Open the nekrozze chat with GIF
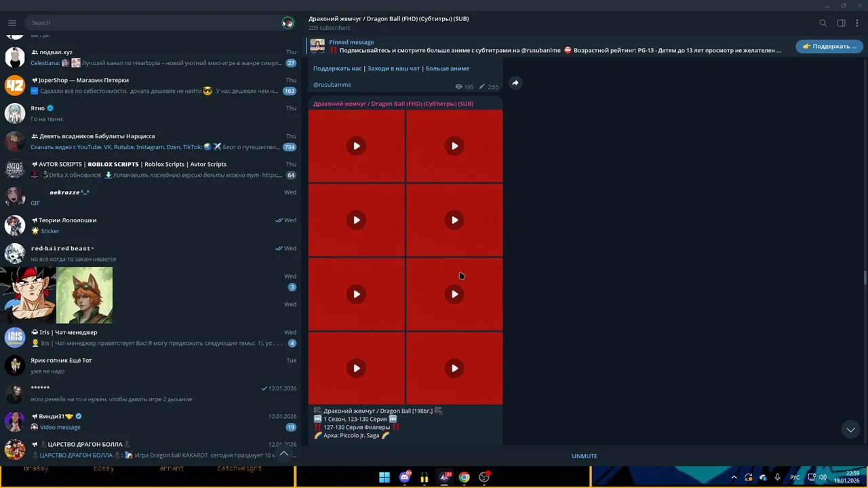 pyautogui.click(x=151, y=197)
